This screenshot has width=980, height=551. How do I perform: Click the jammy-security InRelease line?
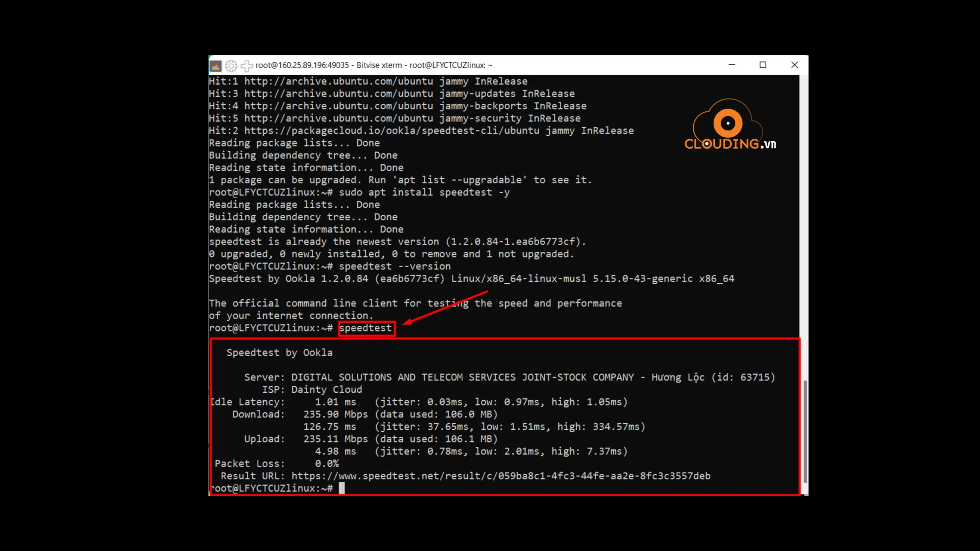(x=395, y=118)
